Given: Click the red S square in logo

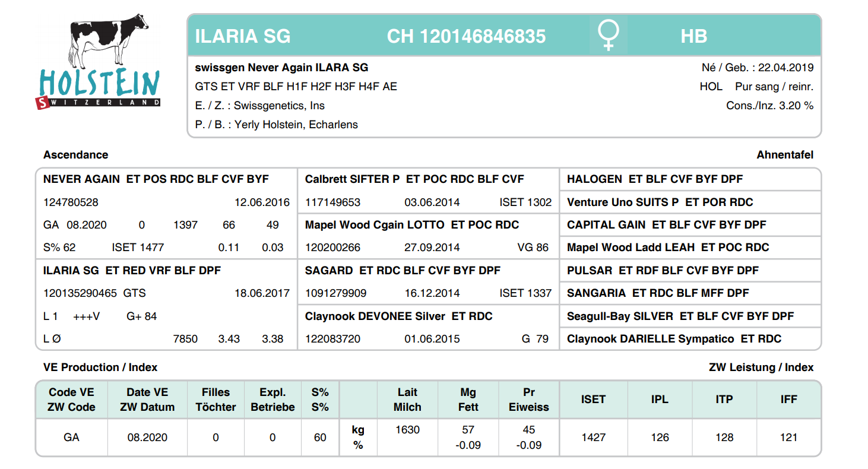Looking at the screenshot, I should point(43,103).
